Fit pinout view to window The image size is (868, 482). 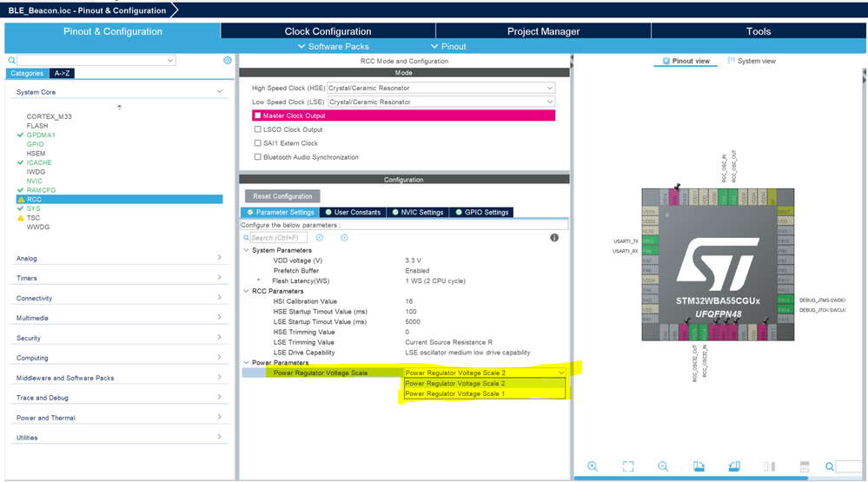click(x=627, y=466)
